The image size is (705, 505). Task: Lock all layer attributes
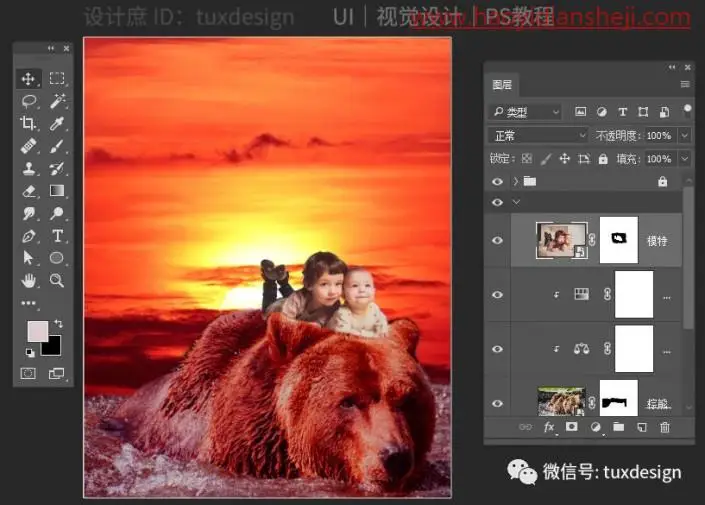tap(603, 159)
